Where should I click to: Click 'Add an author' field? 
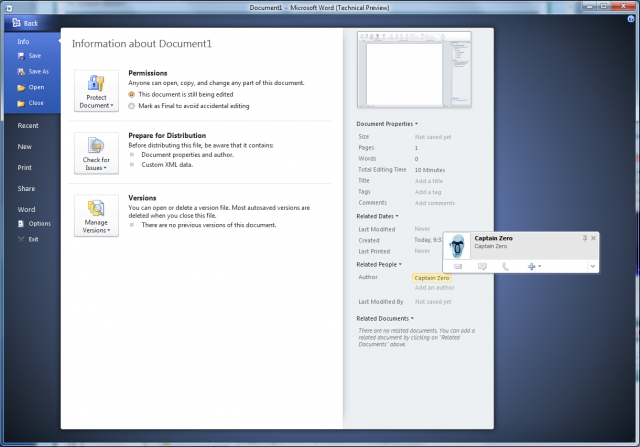point(435,288)
